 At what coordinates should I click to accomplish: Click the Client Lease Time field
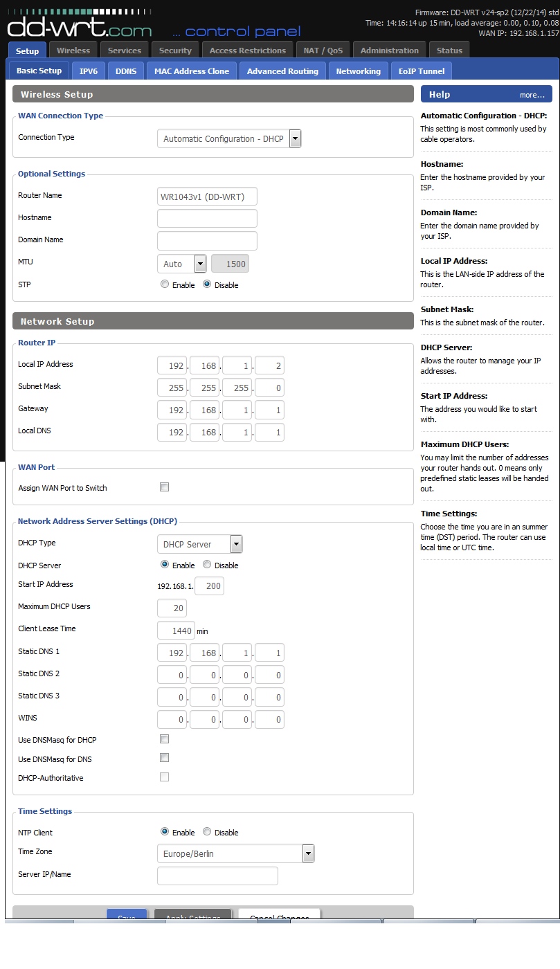(x=176, y=631)
